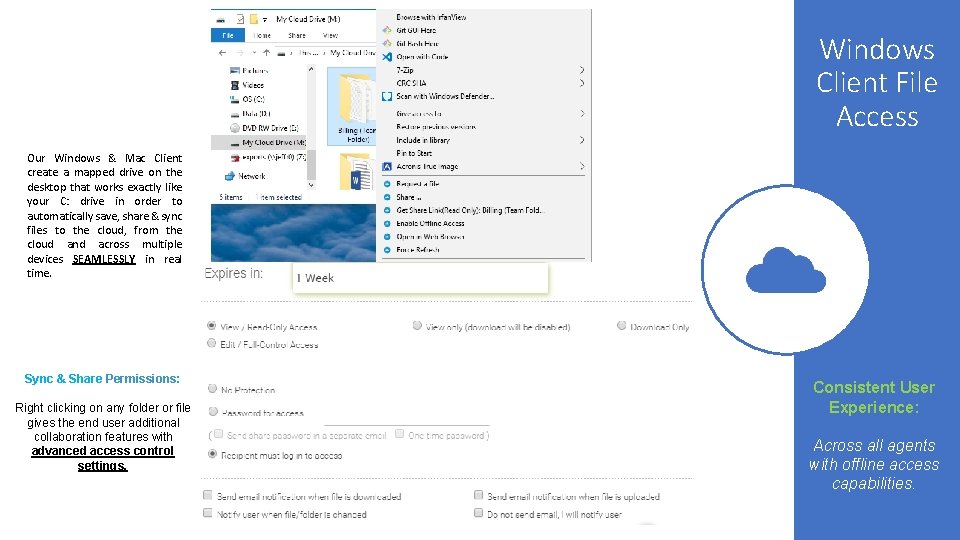This screenshot has width=960, height=540.
Task: Open the Home ribbon tab
Action: click(262, 36)
